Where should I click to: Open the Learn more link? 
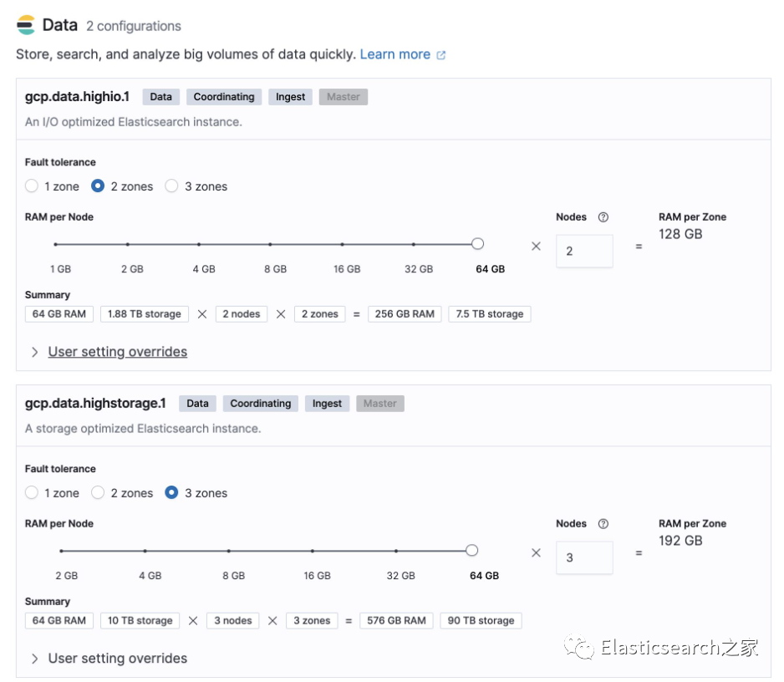coord(395,54)
